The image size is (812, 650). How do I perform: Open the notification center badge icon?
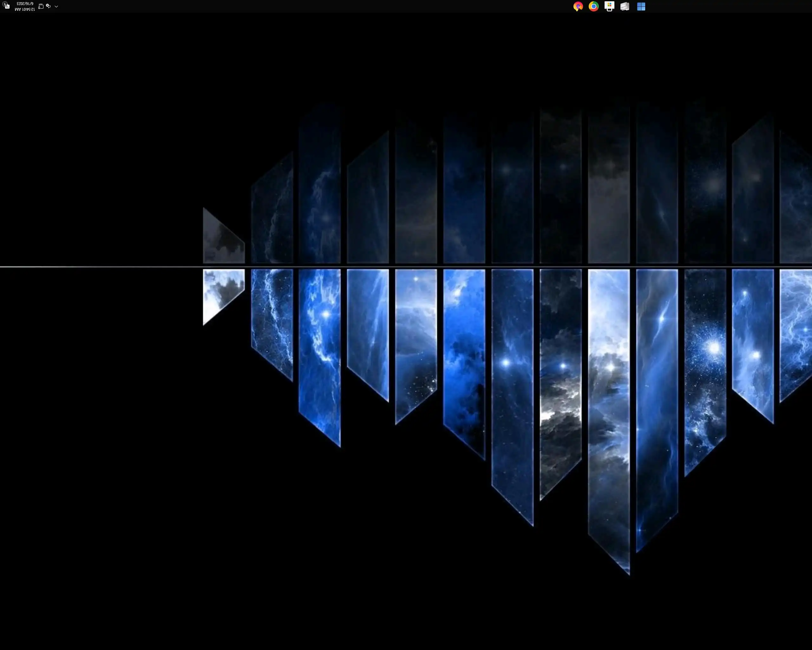6,5
